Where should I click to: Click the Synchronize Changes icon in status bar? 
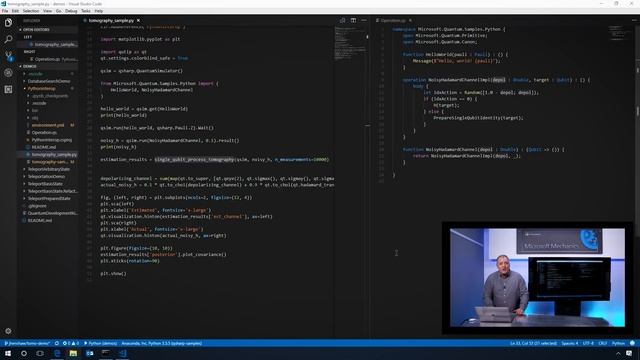(57, 343)
